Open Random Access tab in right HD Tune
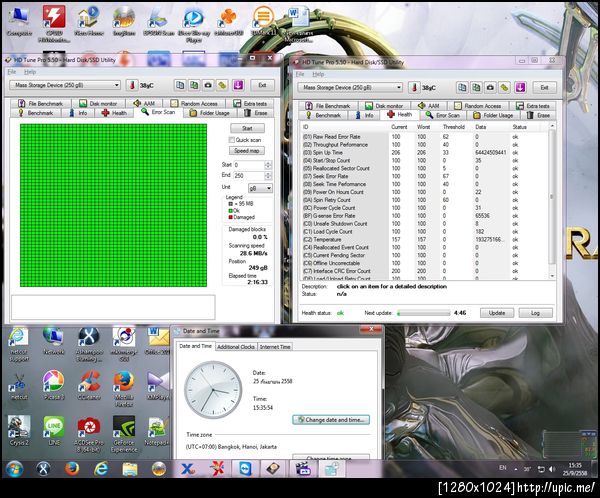Image resolution: width=600 pixels, height=498 pixels. (x=478, y=106)
